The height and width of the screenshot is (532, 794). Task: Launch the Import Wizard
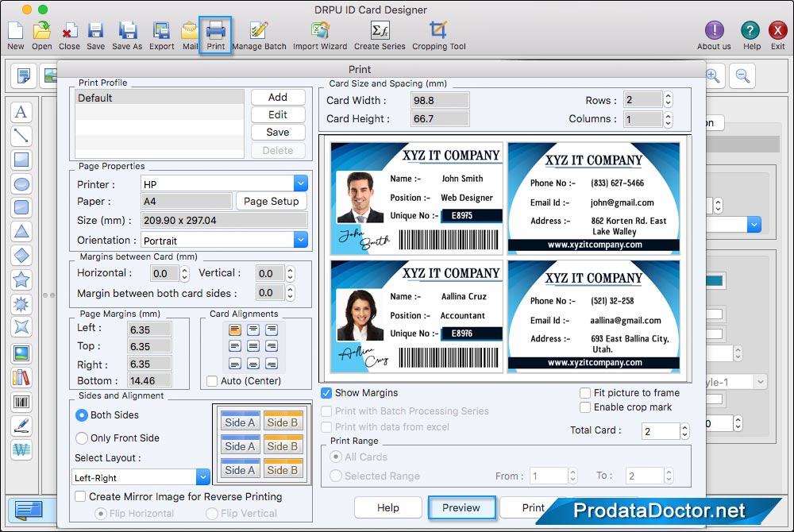coord(320,36)
